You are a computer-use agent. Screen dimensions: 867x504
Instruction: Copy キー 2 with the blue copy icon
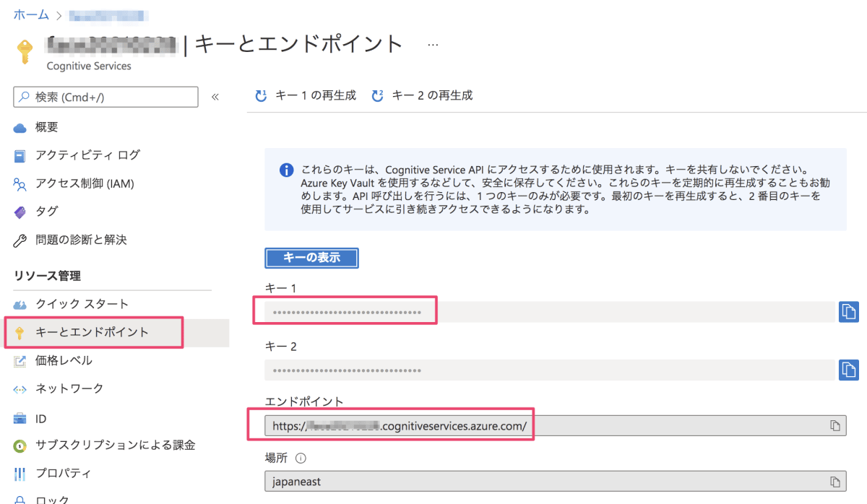point(848,370)
